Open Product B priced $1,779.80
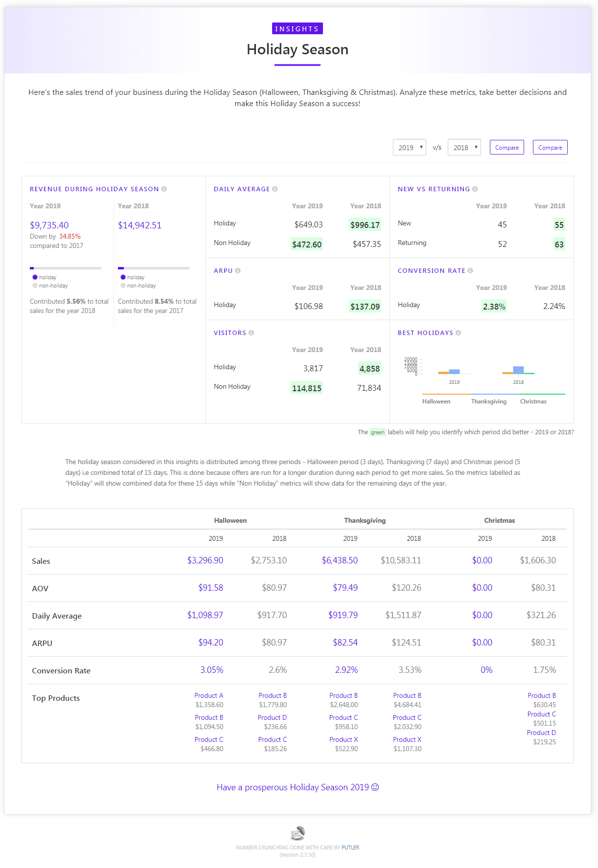 pos(273,696)
